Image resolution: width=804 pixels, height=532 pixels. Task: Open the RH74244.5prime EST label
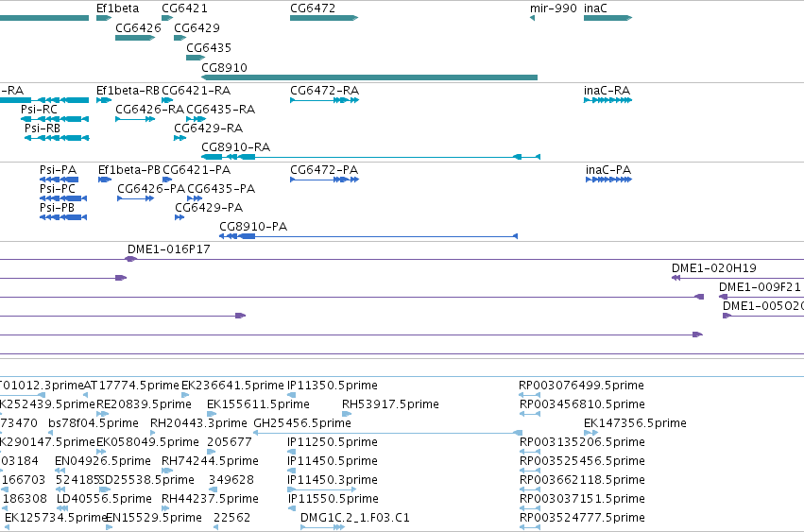point(211,461)
